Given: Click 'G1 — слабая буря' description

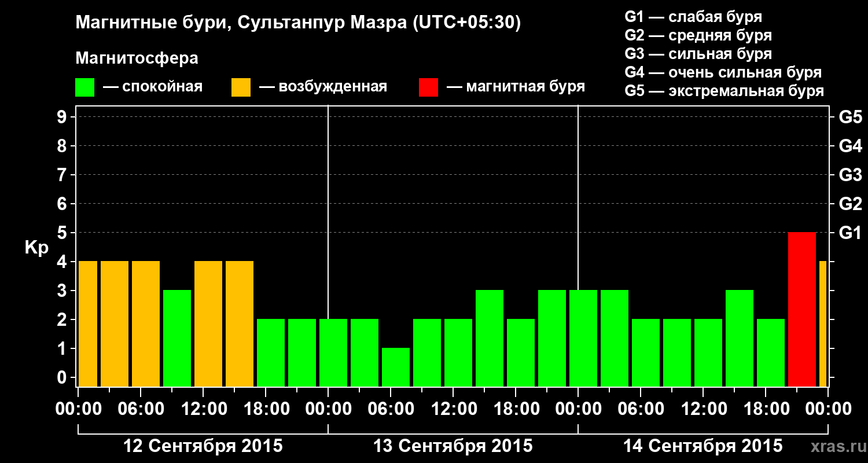Looking at the screenshot, I should click(x=693, y=17).
